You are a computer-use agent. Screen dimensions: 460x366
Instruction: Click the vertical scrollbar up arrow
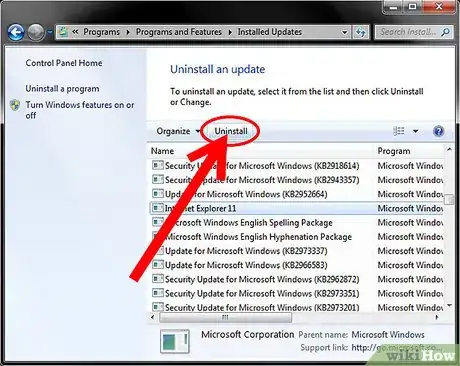pyautogui.click(x=449, y=149)
